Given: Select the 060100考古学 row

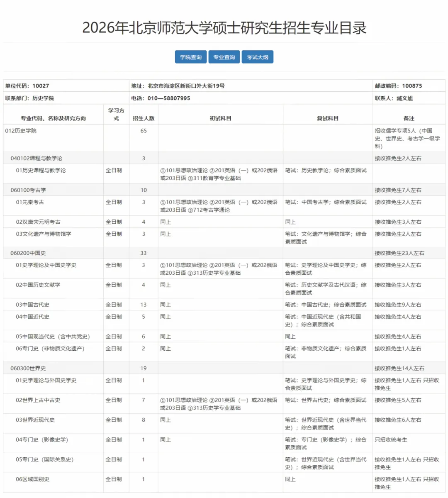Looking at the screenshot, I should click(x=224, y=190).
